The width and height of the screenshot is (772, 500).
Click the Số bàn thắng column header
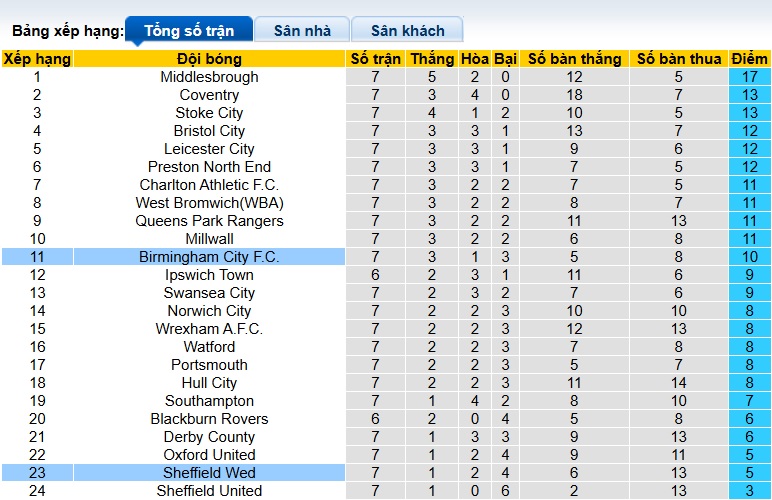pos(574,59)
